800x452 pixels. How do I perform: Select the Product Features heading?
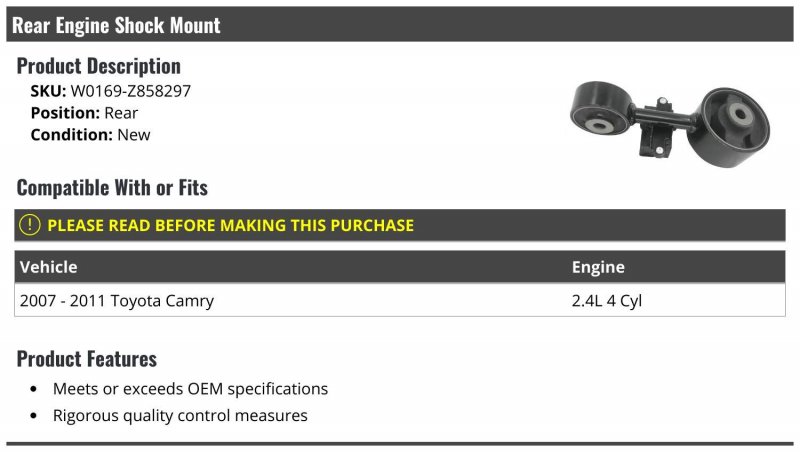pos(87,359)
